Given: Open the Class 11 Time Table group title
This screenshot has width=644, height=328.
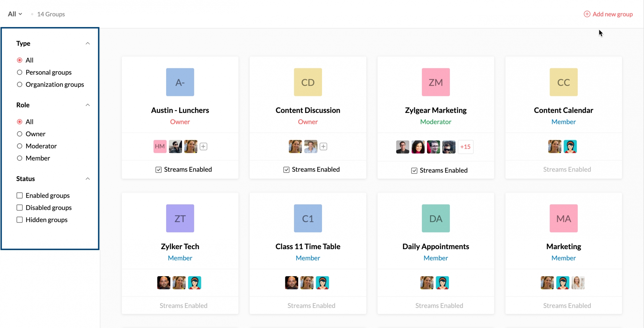Looking at the screenshot, I should tap(308, 247).
